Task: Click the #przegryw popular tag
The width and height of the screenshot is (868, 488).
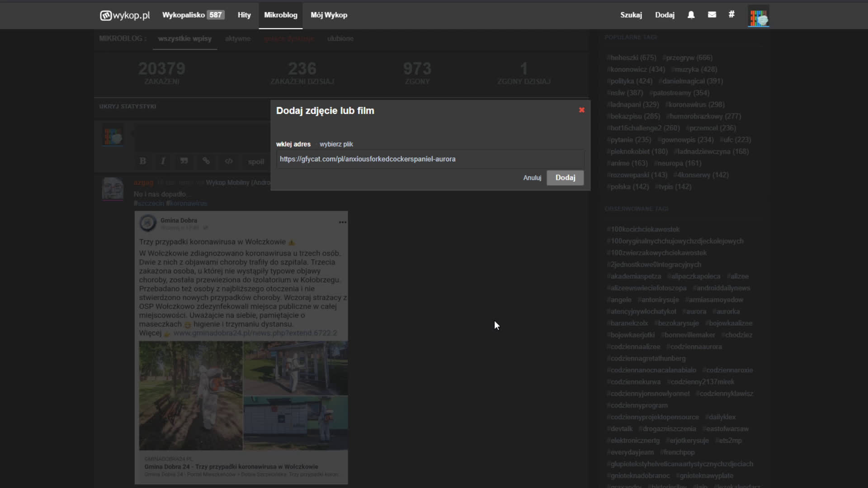Action: [x=687, y=58]
